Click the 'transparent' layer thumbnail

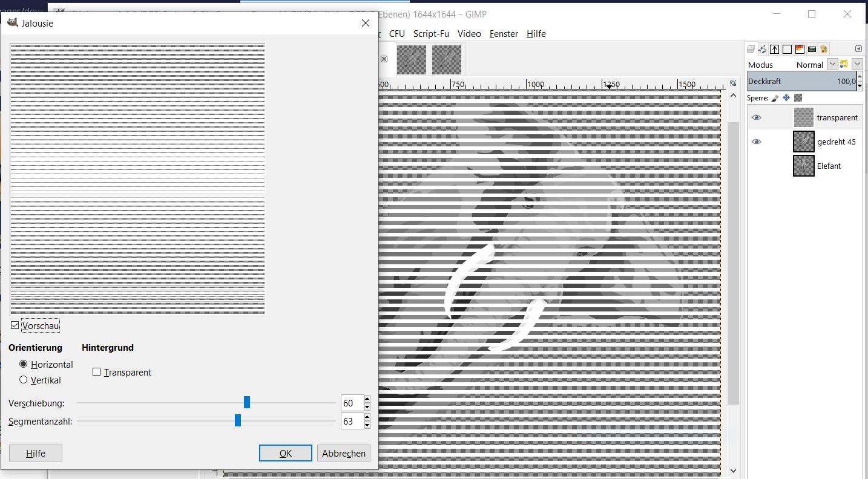804,117
